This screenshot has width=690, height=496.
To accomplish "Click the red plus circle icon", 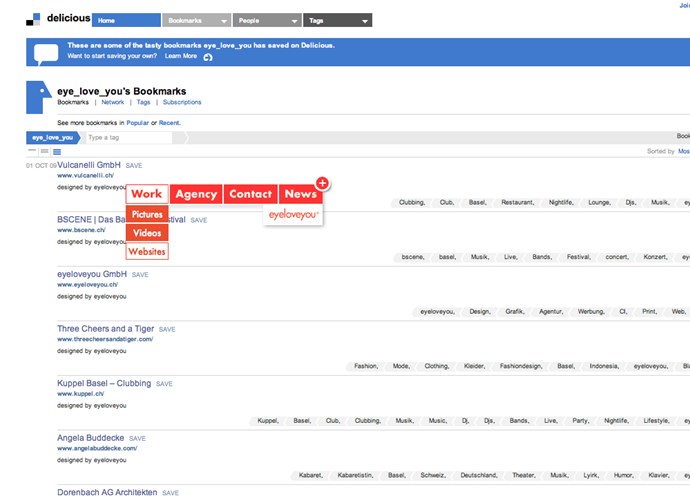I will tap(322, 183).
